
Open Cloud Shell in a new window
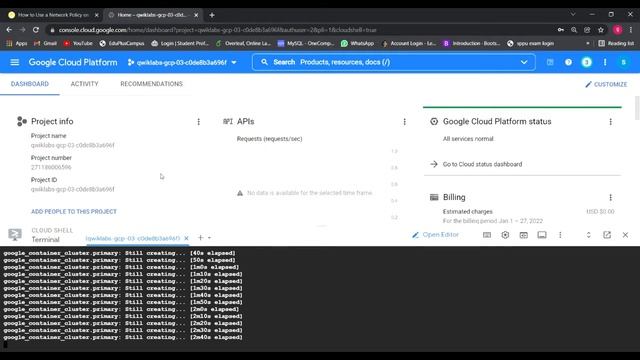(607, 235)
